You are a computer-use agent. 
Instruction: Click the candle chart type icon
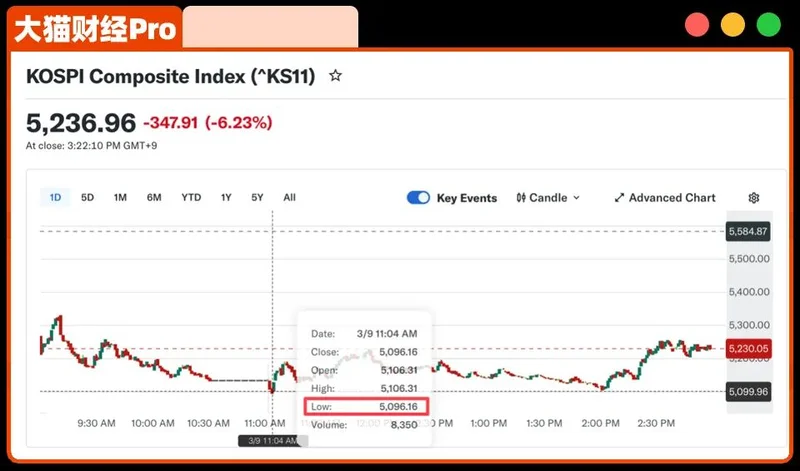pyautogui.click(x=521, y=198)
